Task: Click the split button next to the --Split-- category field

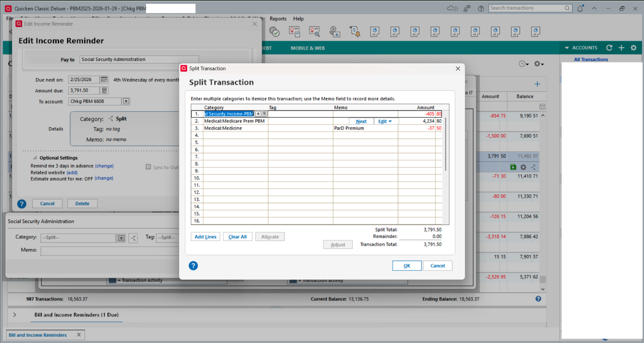Action: 133,238
